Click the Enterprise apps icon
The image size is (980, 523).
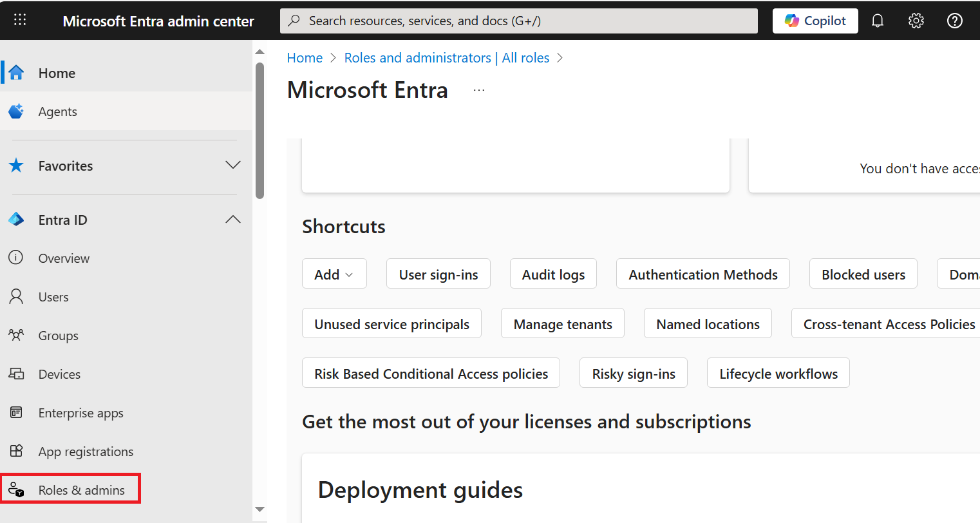[x=16, y=412]
